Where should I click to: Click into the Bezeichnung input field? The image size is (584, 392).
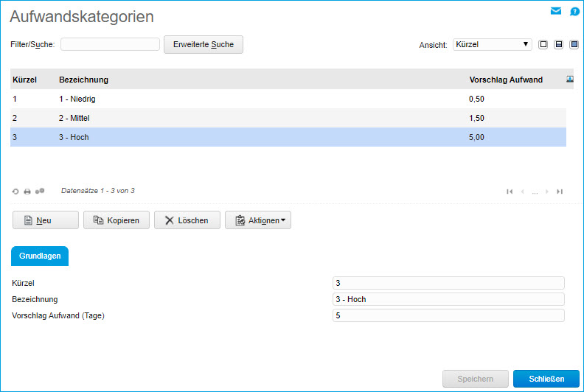coord(448,299)
